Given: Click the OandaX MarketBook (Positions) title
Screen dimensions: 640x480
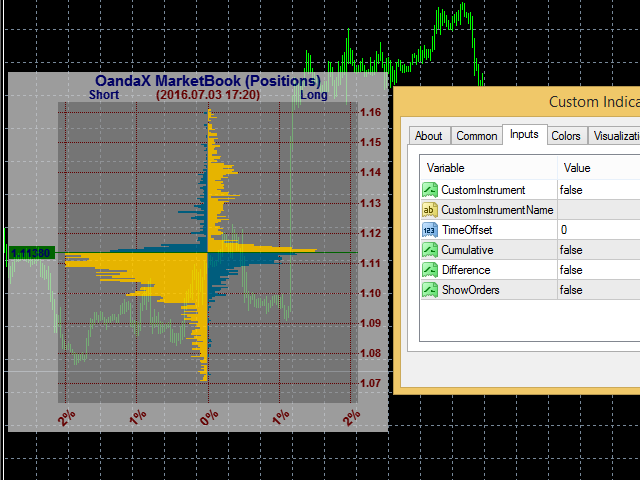Looking at the screenshot, I should point(208,81).
